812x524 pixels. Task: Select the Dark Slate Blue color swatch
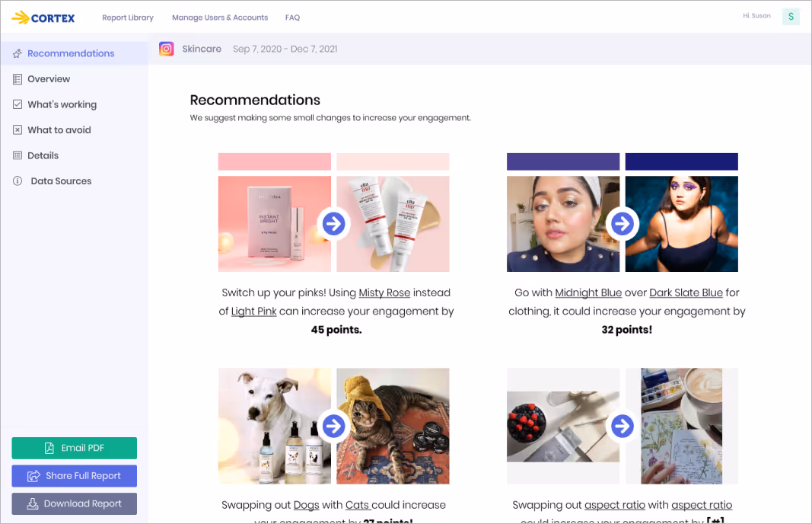tap(563, 161)
